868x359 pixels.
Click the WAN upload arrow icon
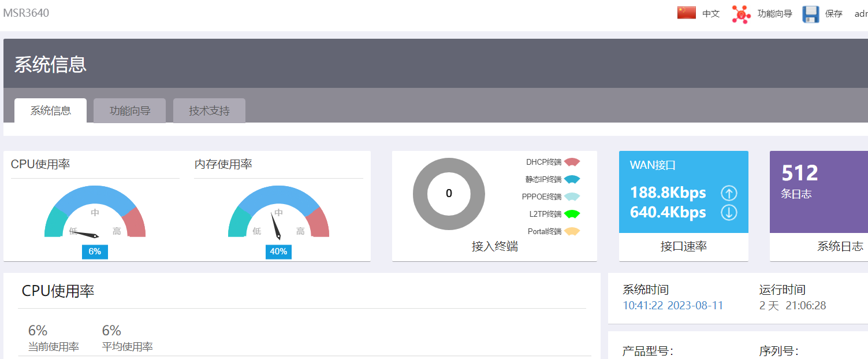pos(729,193)
